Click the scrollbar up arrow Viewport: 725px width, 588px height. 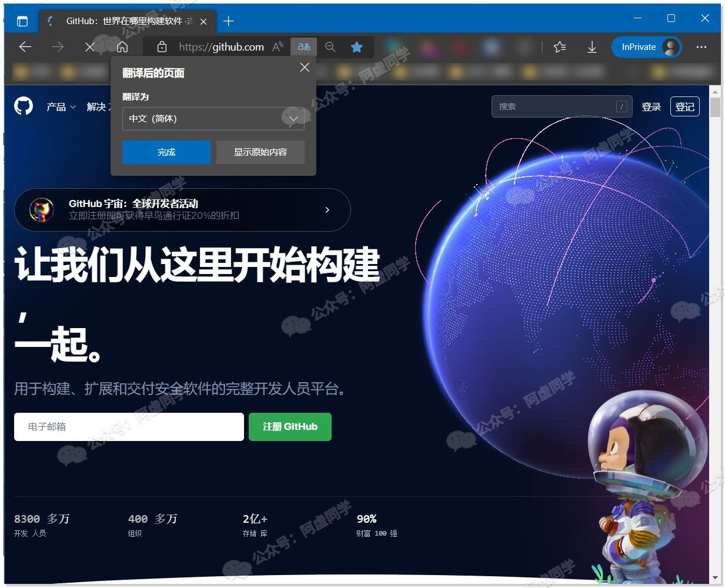pos(715,92)
